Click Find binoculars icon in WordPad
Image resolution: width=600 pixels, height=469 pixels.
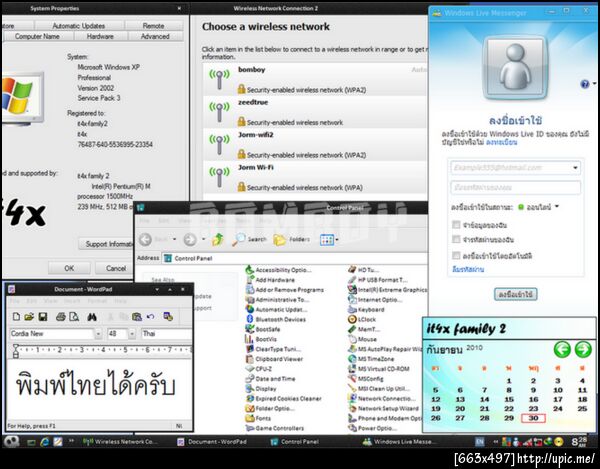[x=92, y=317]
